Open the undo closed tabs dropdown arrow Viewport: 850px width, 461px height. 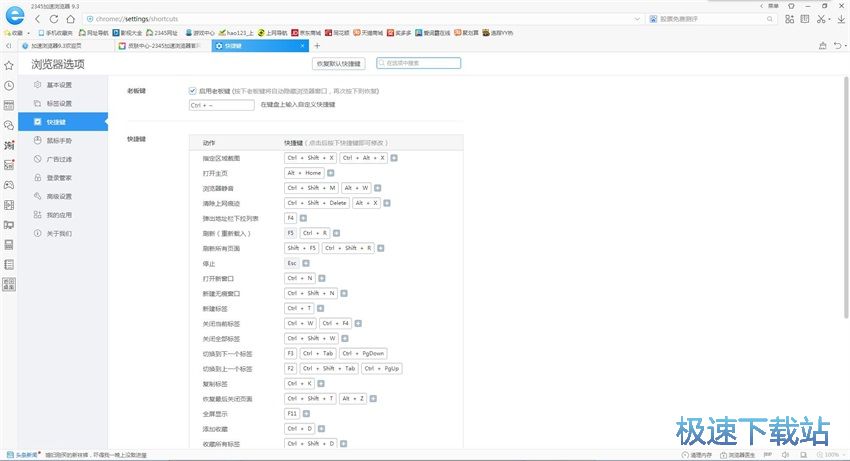[846, 46]
